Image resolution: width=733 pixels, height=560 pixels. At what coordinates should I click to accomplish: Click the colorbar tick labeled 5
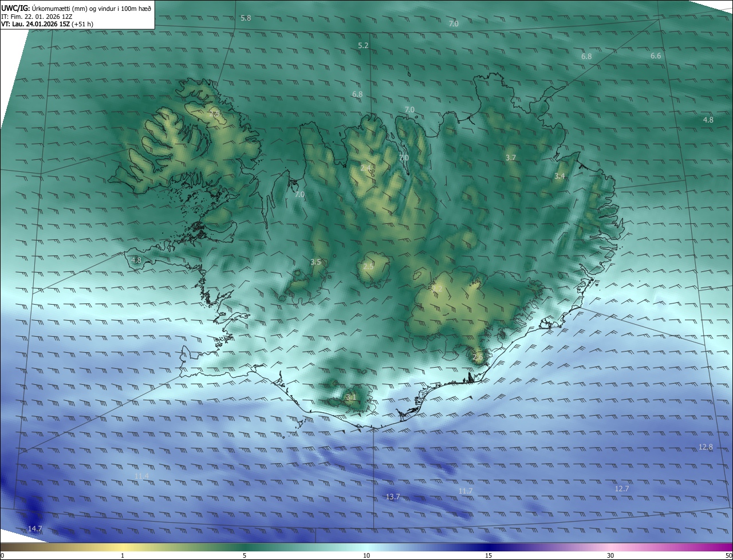[245, 556]
